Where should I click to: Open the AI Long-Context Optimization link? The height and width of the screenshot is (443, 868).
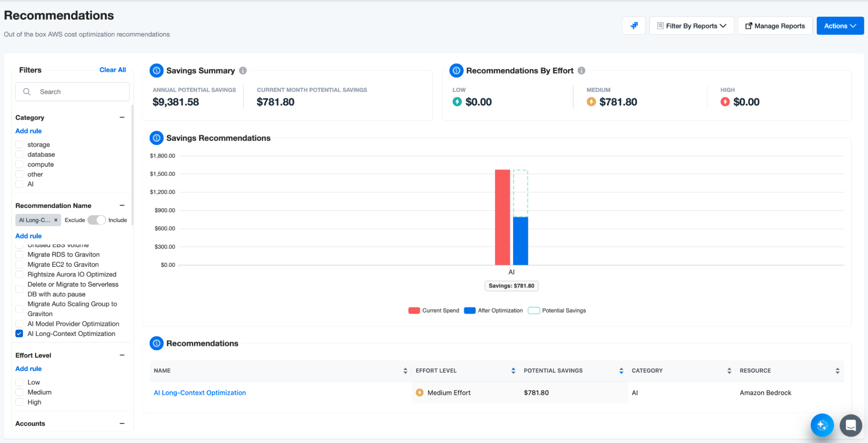point(200,393)
